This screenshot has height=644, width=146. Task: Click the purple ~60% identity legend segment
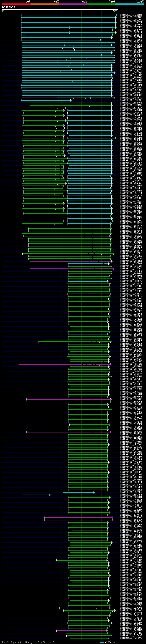point(73,4)
